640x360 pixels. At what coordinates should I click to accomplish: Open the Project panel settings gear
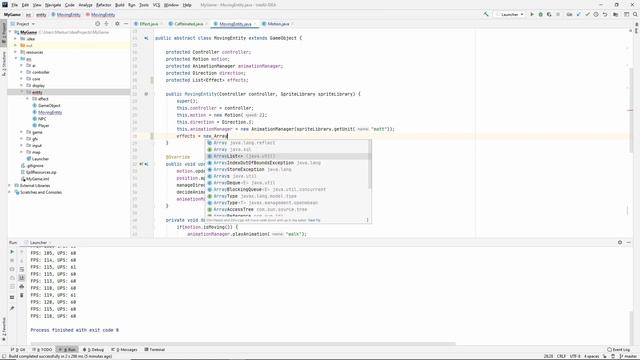(x=117, y=24)
